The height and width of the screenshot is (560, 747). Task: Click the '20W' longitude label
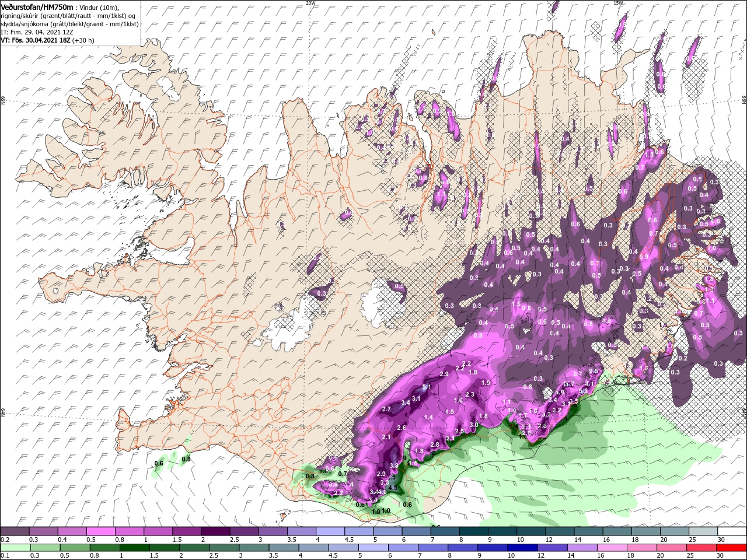(x=310, y=3)
